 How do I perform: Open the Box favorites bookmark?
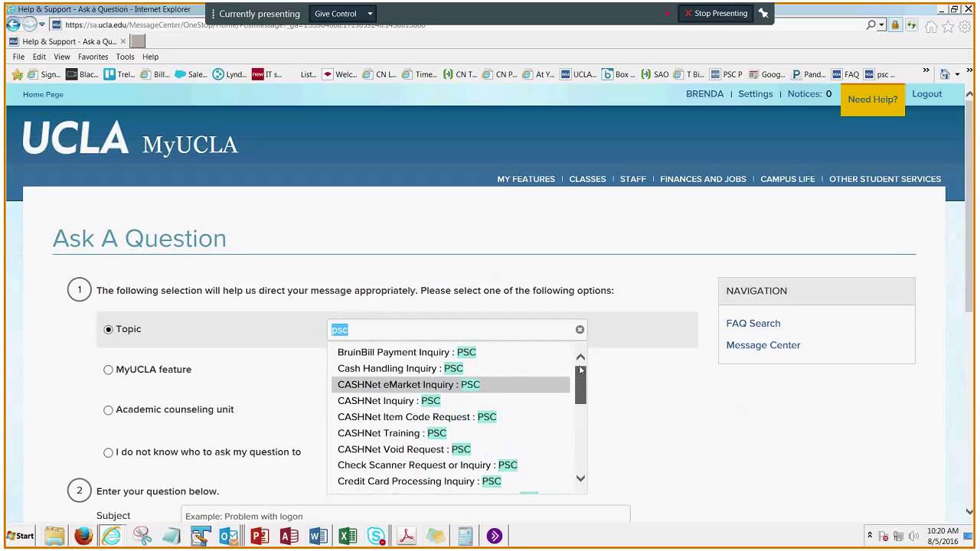coord(619,74)
